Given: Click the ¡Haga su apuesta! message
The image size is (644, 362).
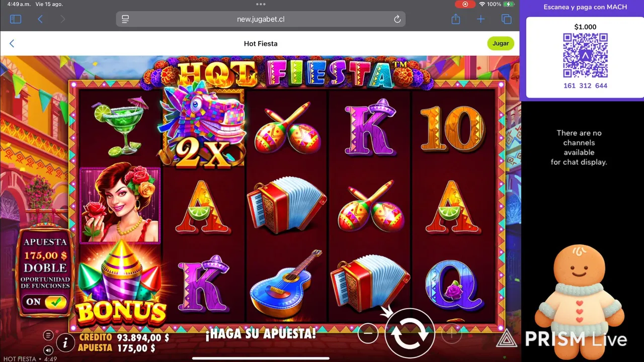Looking at the screenshot, I should click(261, 333).
